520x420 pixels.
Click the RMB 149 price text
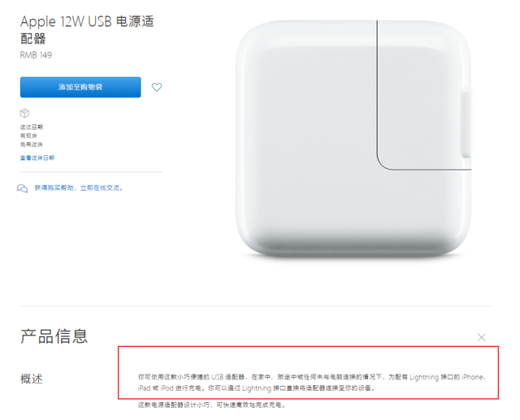tap(36, 55)
